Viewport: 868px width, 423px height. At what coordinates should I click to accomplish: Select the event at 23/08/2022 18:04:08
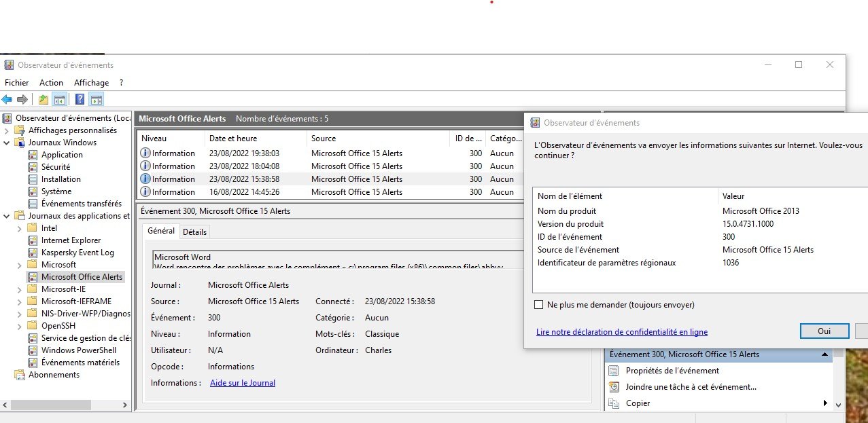click(x=332, y=166)
